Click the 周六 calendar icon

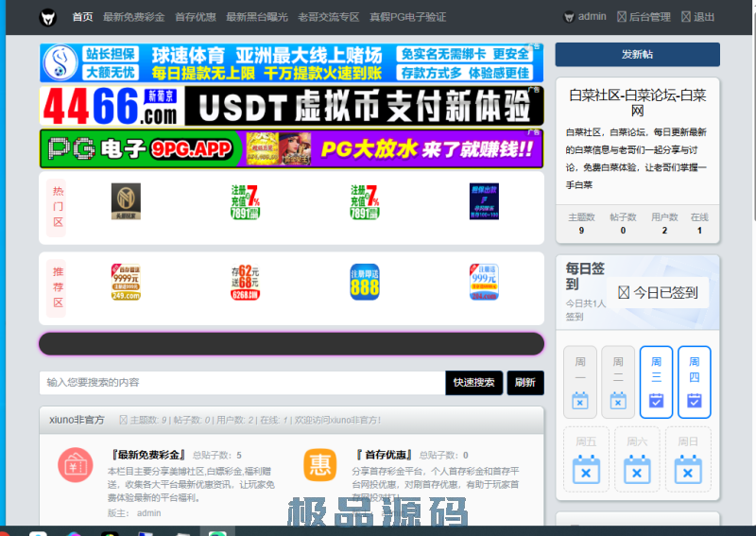[637, 470]
